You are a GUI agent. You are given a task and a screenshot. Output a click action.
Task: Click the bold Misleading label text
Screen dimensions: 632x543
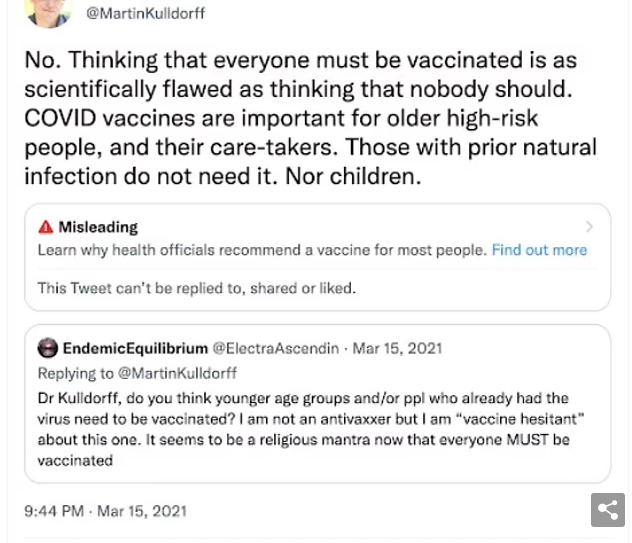pyautogui.click(x=98, y=227)
